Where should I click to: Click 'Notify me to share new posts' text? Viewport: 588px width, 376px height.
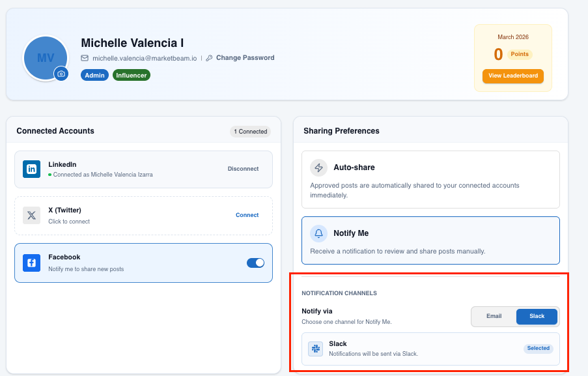click(x=86, y=269)
